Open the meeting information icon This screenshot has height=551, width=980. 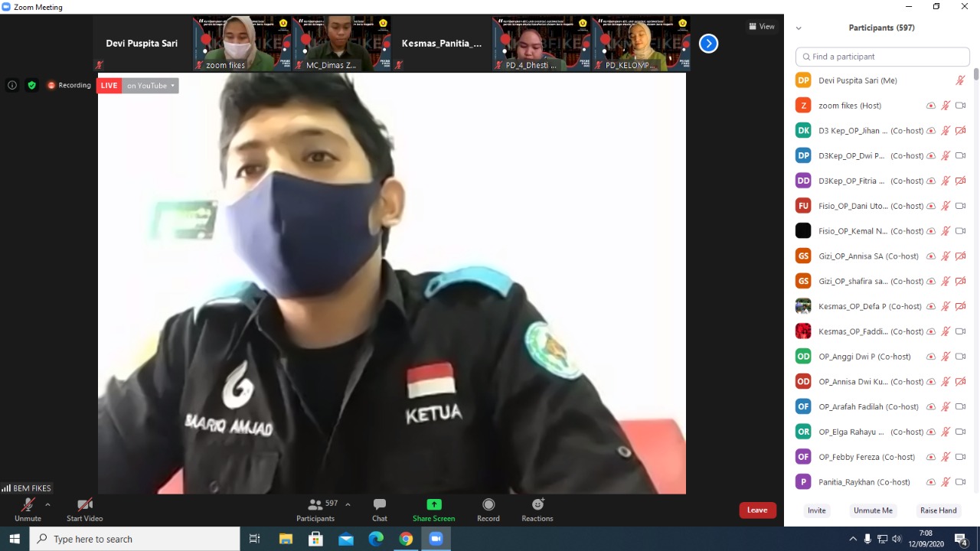12,86
